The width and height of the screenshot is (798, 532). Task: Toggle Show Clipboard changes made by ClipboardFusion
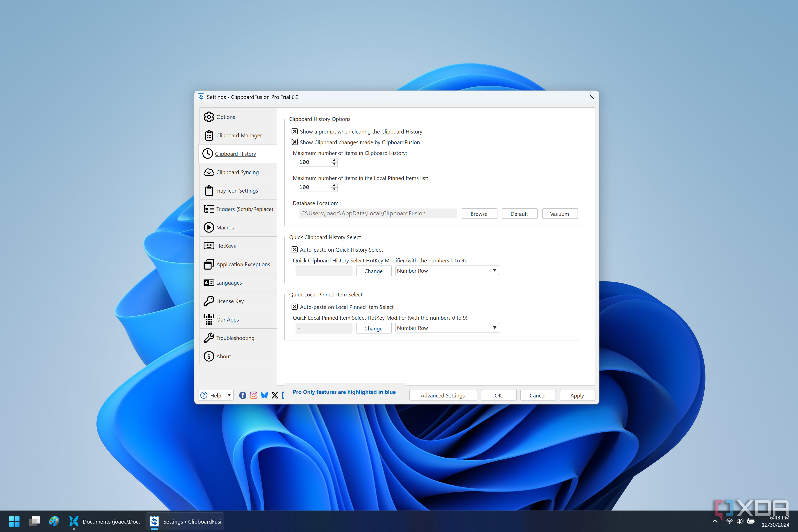(294, 142)
